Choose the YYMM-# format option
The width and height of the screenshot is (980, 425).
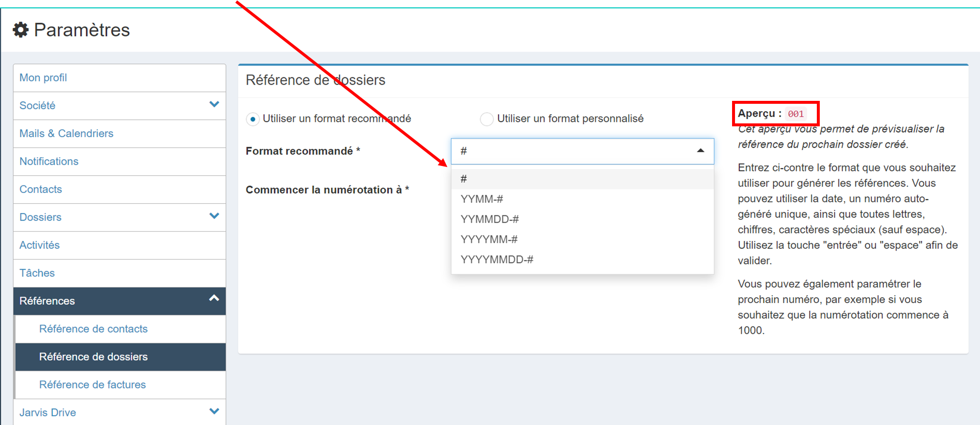click(582, 199)
